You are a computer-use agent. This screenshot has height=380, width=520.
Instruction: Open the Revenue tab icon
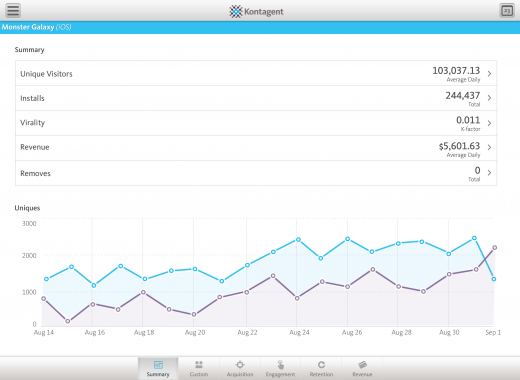pos(362,365)
